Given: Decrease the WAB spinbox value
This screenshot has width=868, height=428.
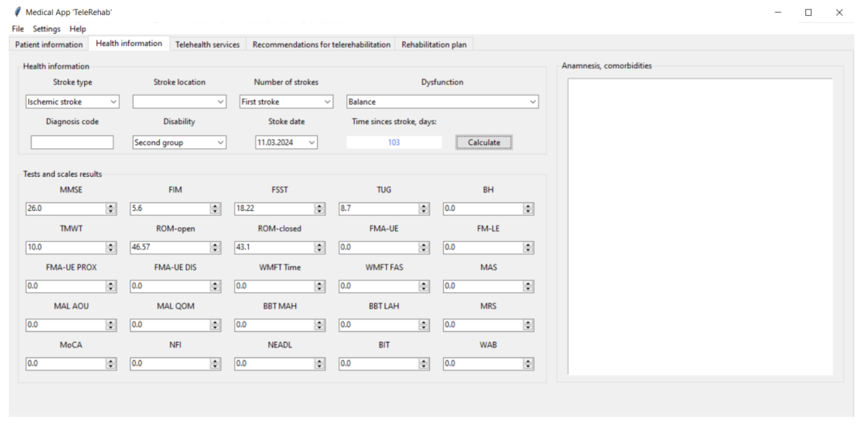Looking at the screenshot, I should click(x=528, y=366).
